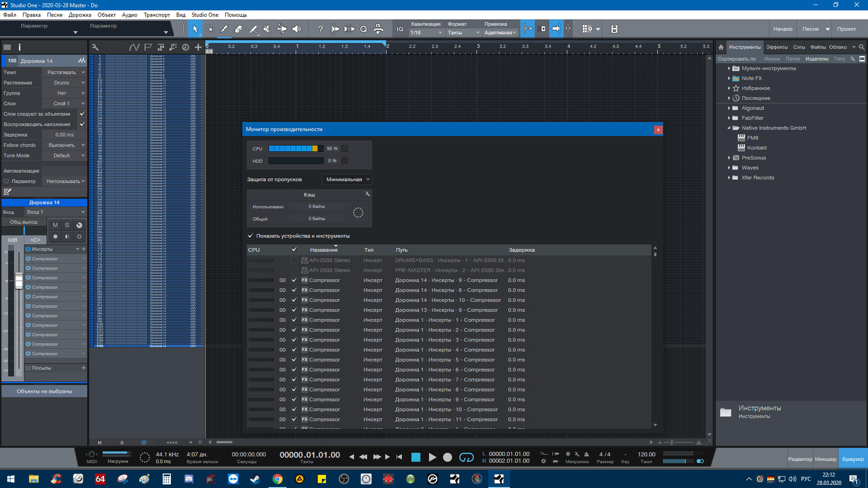Click the Record button in transport
Image resolution: width=868 pixels, height=488 pixels.
[x=448, y=457]
